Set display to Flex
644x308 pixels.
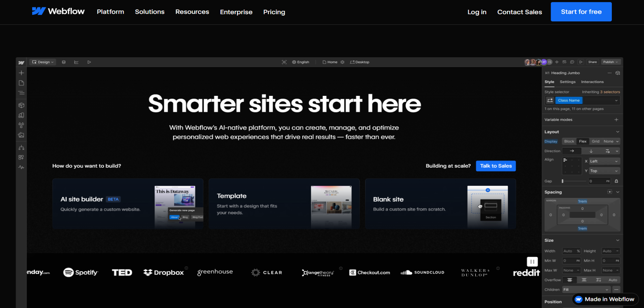tap(583, 141)
